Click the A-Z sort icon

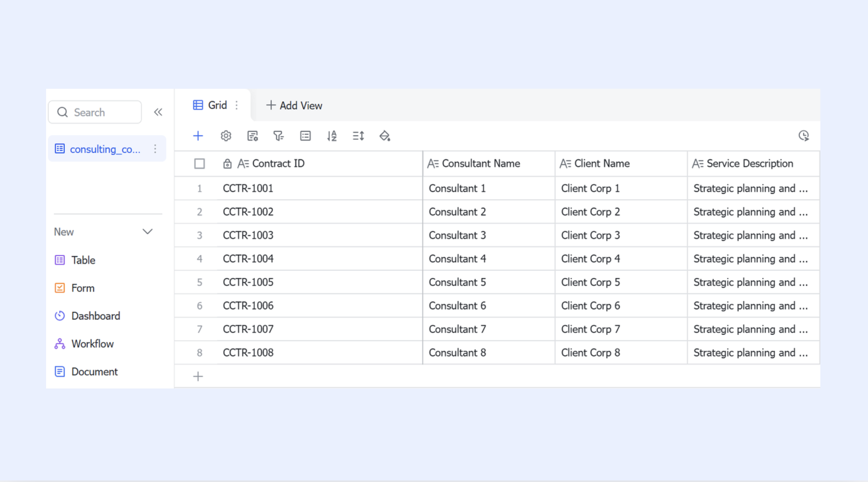coord(332,136)
